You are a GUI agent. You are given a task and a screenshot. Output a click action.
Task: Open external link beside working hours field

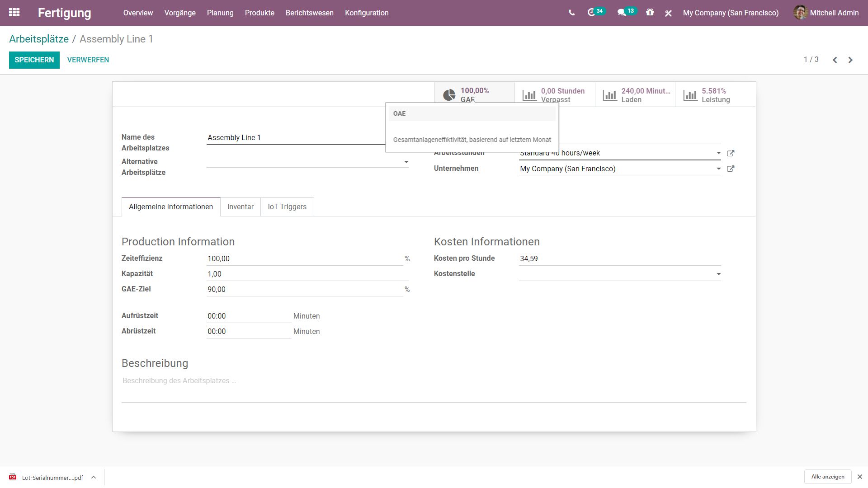click(x=730, y=153)
